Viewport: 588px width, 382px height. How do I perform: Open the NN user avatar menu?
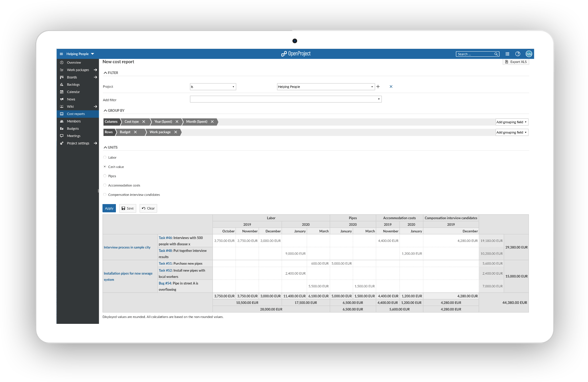click(x=529, y=54)
